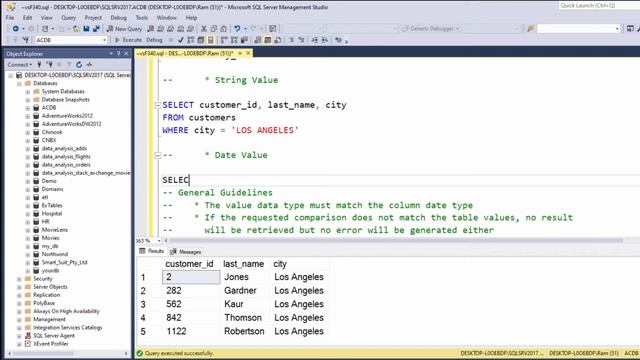Click Disconnect plug icon in Object Explorer
Viewport: 640px width, 360px height.
tap(49, 64)
